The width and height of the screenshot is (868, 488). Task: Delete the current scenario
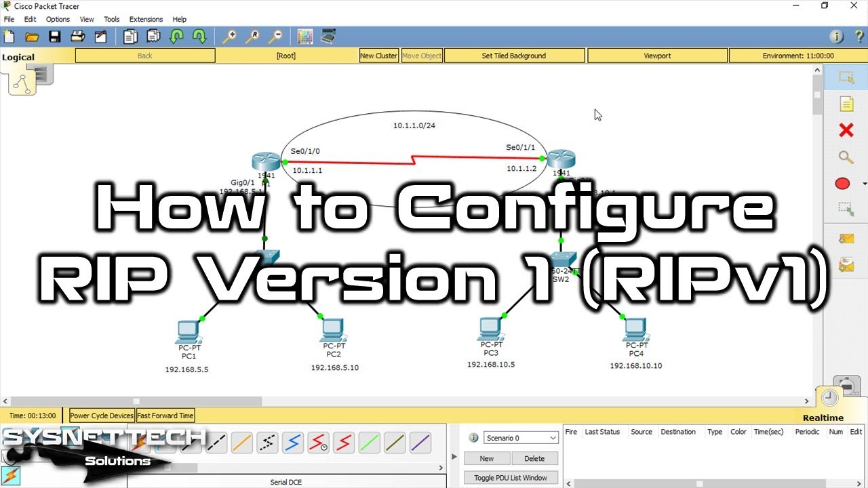point(534,459)
